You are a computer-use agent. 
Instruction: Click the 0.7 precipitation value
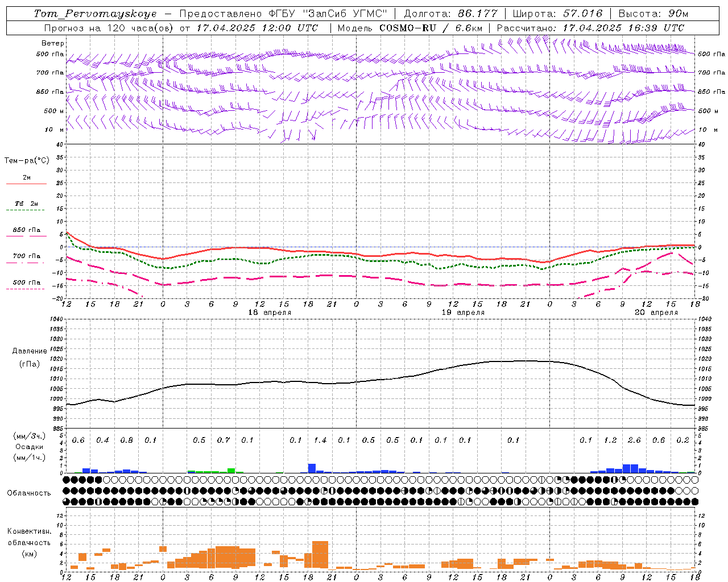tap(224, 440)
